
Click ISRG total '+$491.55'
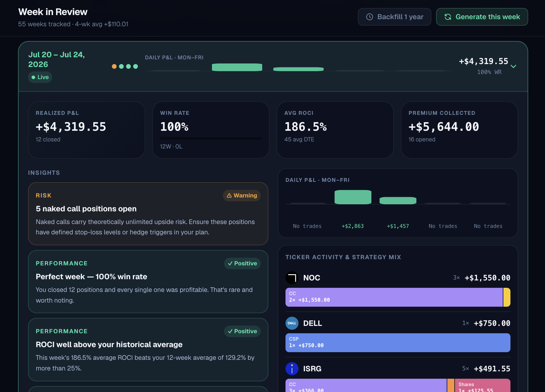(x=492, y=369)
